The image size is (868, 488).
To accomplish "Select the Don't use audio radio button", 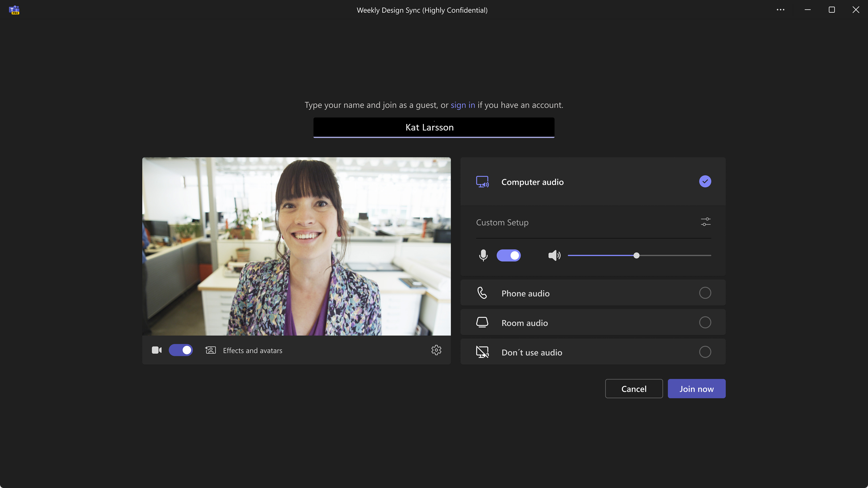I will [705, 352].
